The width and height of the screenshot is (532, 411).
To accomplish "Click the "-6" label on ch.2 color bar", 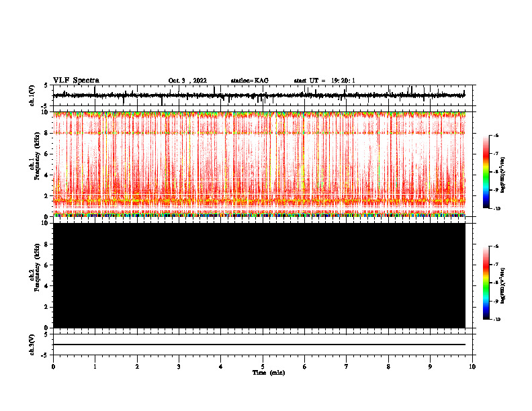I will coord(496,246).
